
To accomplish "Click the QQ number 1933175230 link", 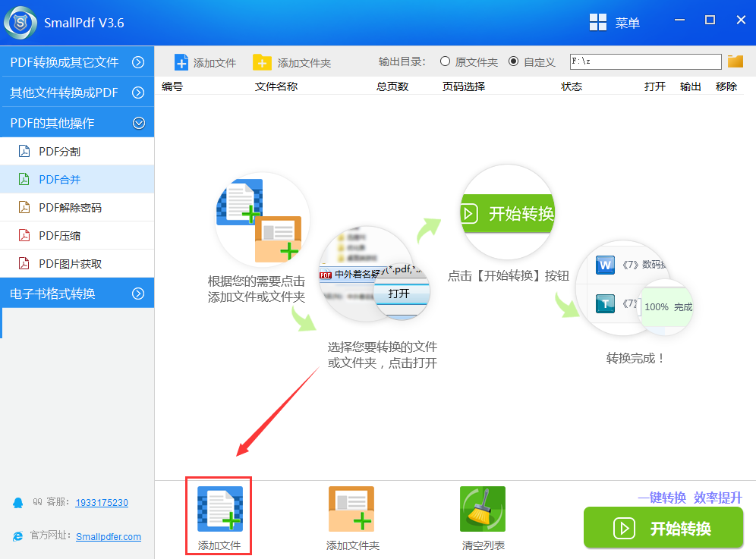I will coord(102,503).
